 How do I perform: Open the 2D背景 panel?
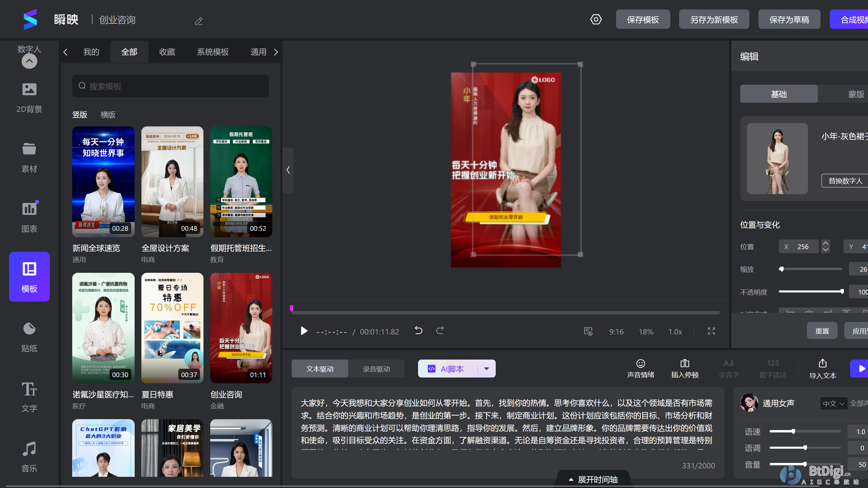(x=29, y=97)
